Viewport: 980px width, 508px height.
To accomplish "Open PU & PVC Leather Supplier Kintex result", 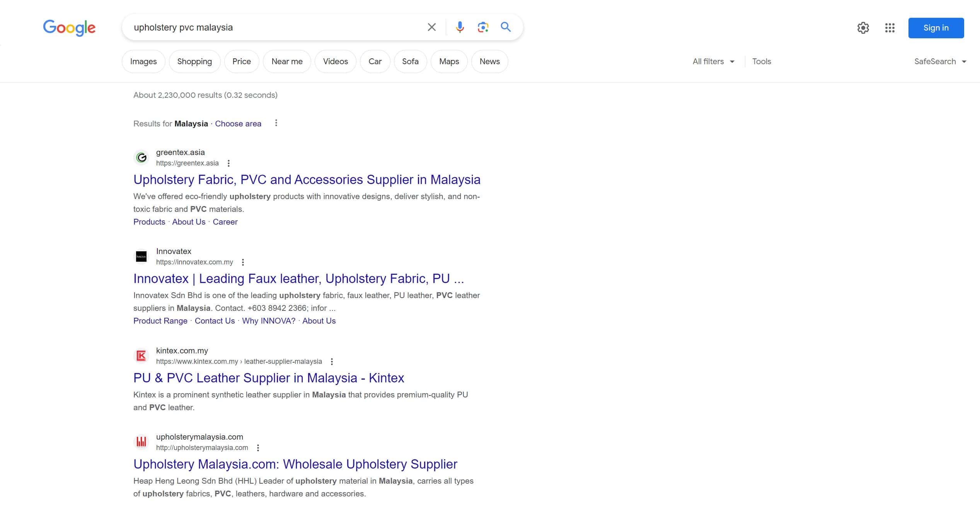I will coord(269,378).
